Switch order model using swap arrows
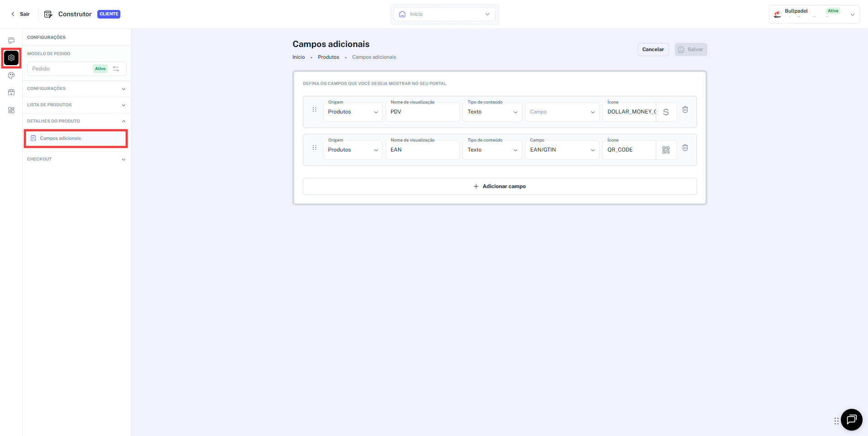This screenshot has width=868, height=436. tap(116, 69)
